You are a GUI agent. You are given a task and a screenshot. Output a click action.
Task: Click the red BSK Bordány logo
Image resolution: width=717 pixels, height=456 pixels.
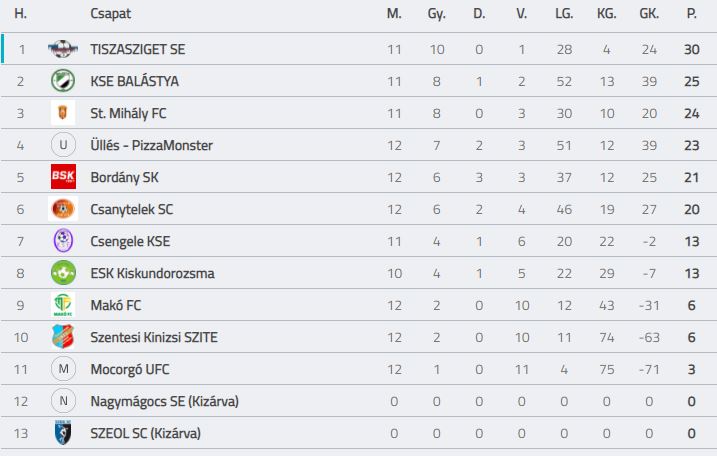pyautogui.click(x=63, y=177)
